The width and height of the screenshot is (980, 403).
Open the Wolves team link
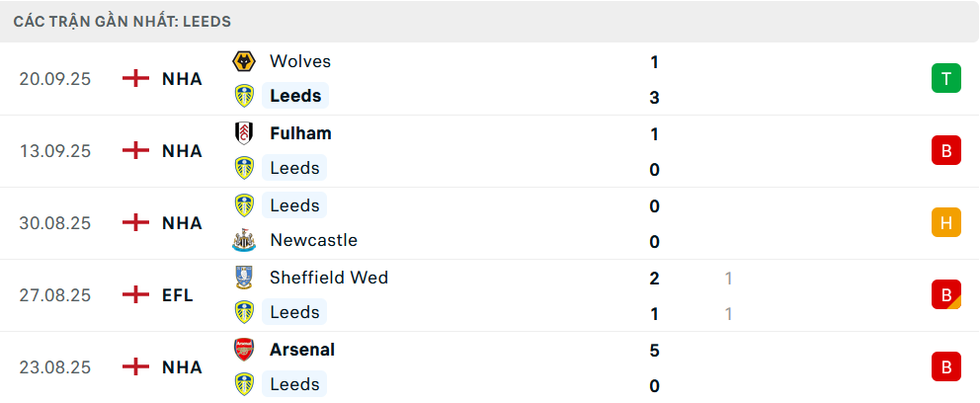(x=300, y=61)
